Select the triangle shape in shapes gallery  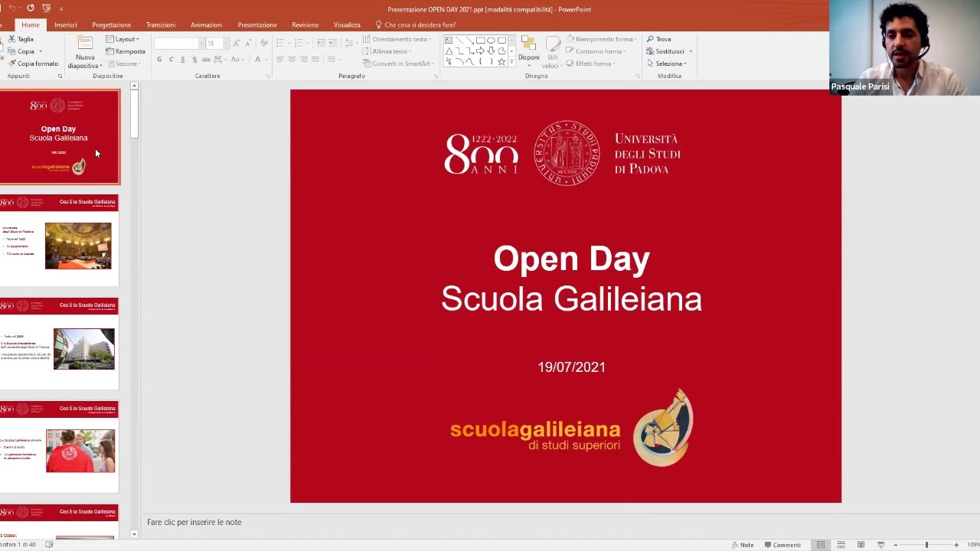[x=449, y=51]
